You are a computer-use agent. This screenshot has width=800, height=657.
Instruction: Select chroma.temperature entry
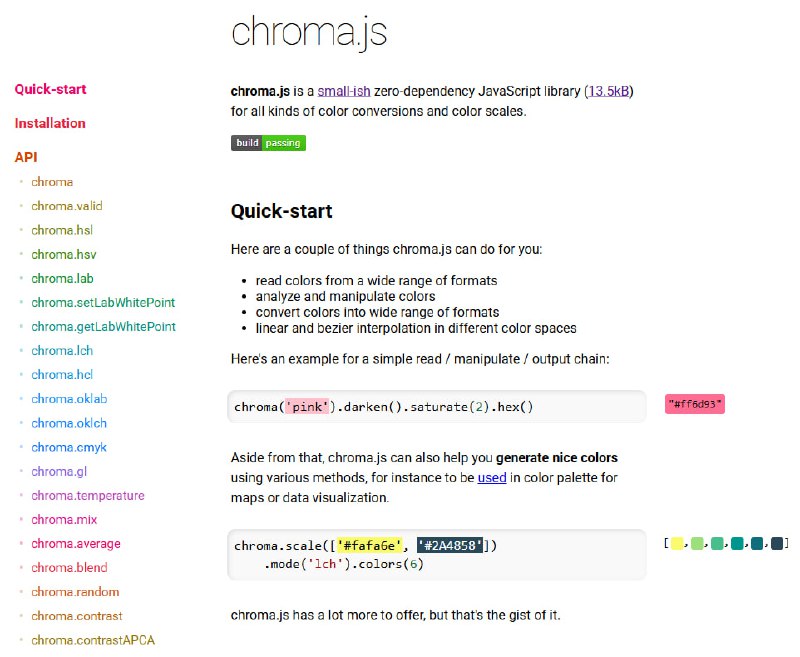tap(88, 496)
